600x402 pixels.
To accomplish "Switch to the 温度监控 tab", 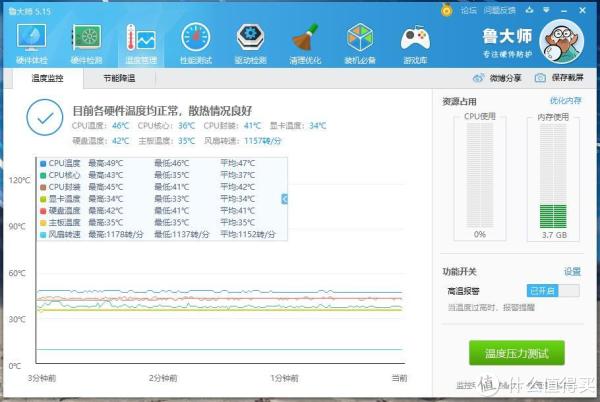I will [x=47, y=78].
